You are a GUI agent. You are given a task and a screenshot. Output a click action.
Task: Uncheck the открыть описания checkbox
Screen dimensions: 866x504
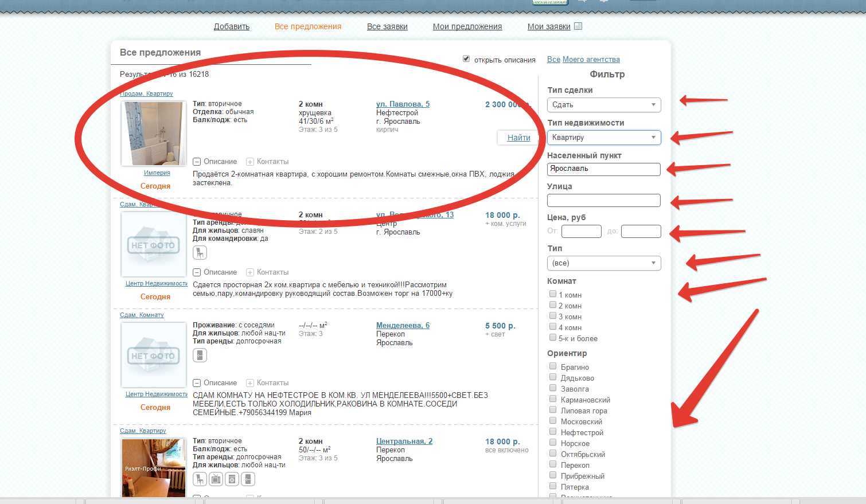(x=466, y=58)
